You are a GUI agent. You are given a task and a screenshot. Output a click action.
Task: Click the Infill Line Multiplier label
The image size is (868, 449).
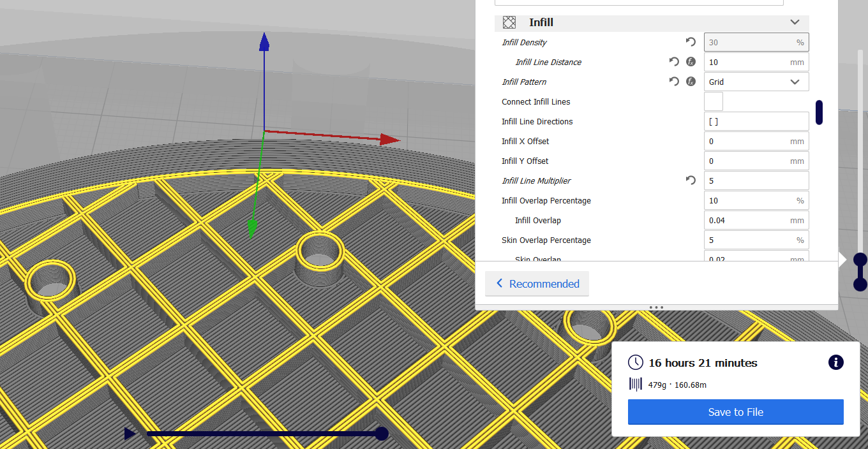[536, 180]
